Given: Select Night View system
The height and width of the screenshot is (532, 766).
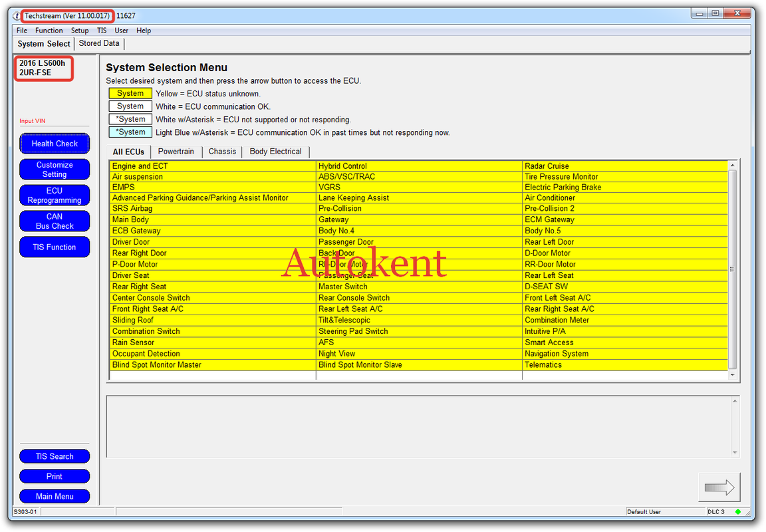Looking at the screenshot, I should [419, 354].
